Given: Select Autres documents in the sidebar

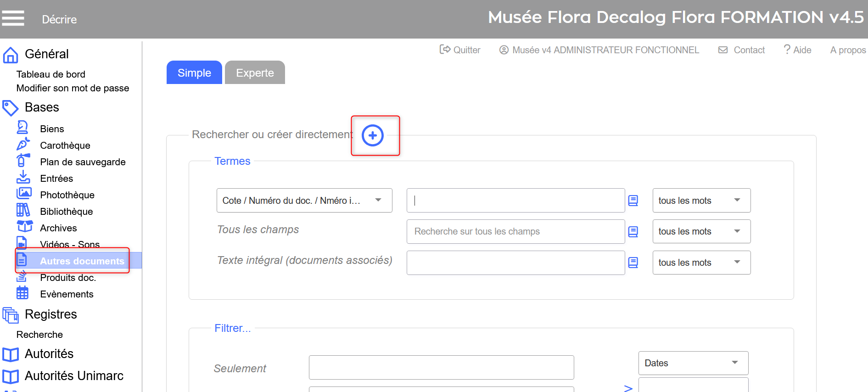Looking at the screenshot, I should tap(82, 261).
